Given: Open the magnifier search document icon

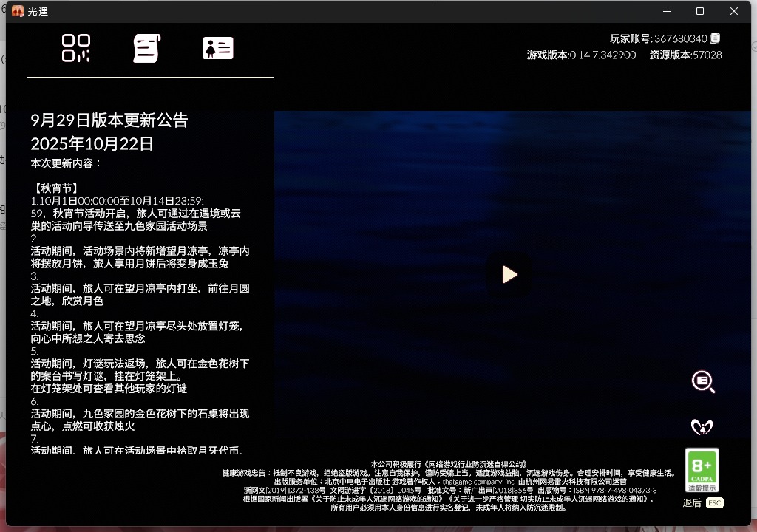Looking at the screenshot, I should pyautogui.click(x=703, y=382).
